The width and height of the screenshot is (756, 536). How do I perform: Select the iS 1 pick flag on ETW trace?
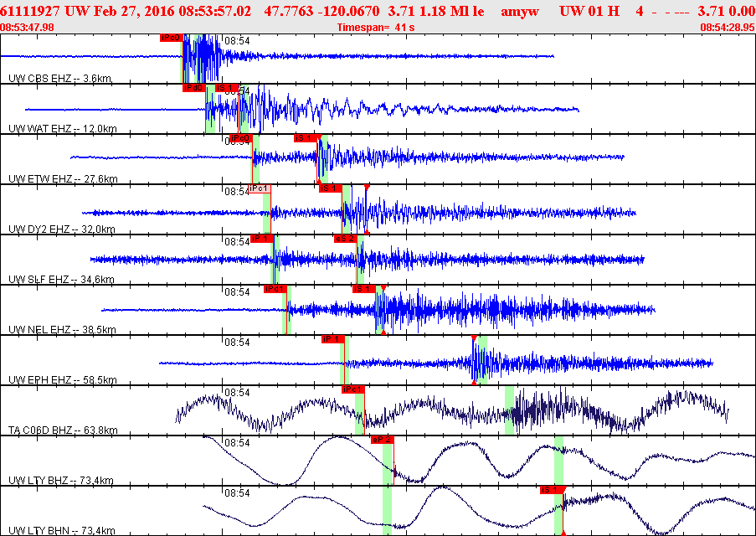click(x=306, y=138)
